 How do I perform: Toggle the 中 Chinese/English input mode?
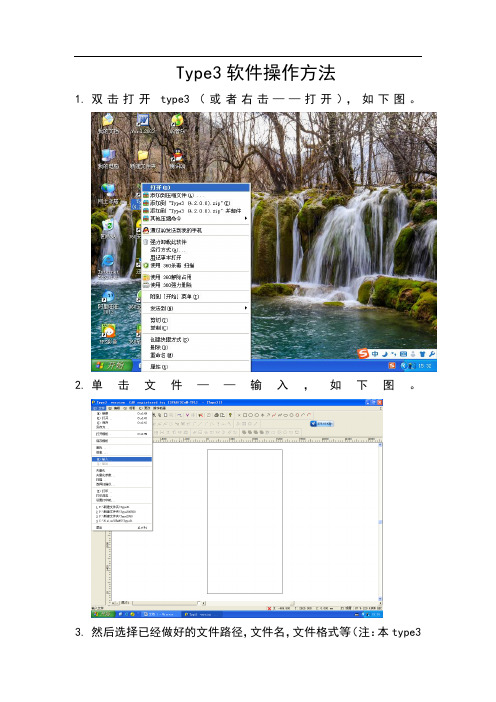375,354
